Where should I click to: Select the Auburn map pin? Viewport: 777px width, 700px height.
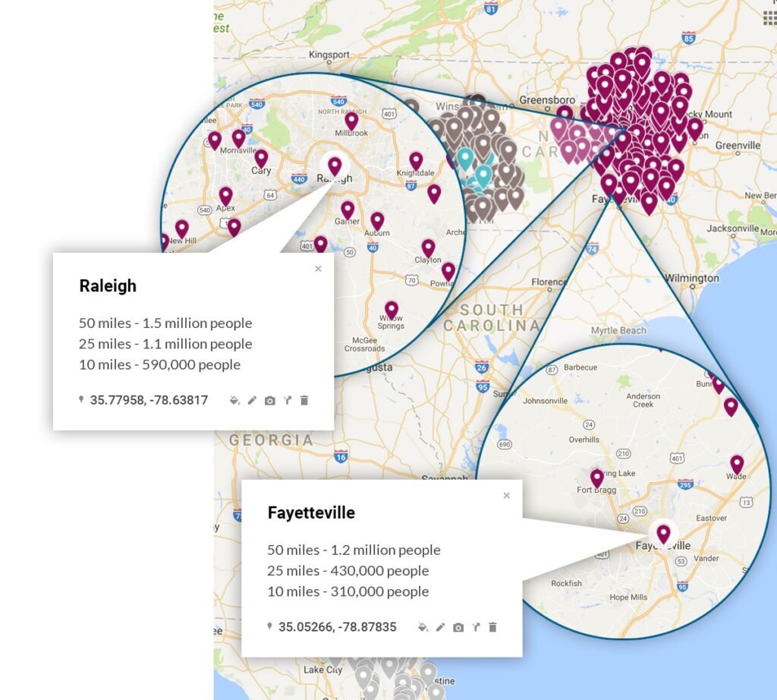[378, 221]
